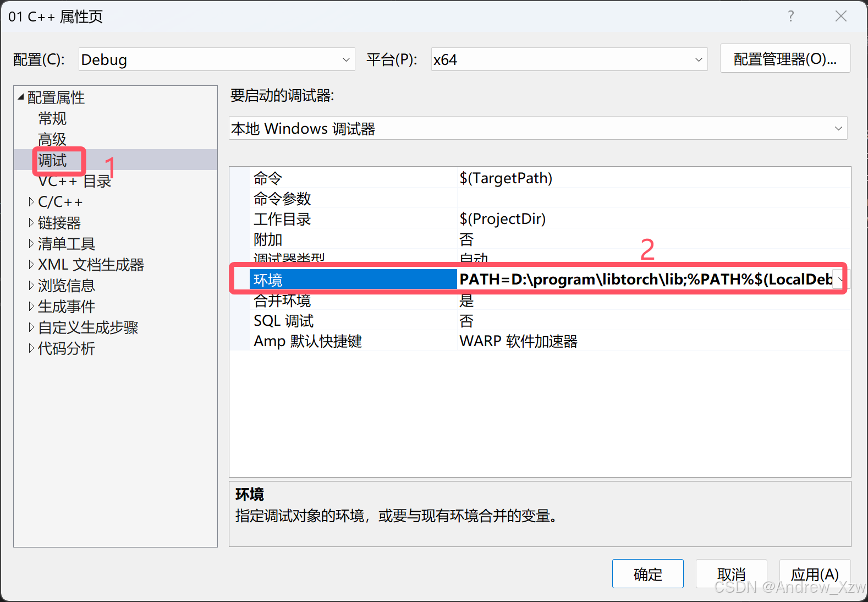Expand the C/C++ tree node
This screenshot has width=868, height=602.
[31, 202]
